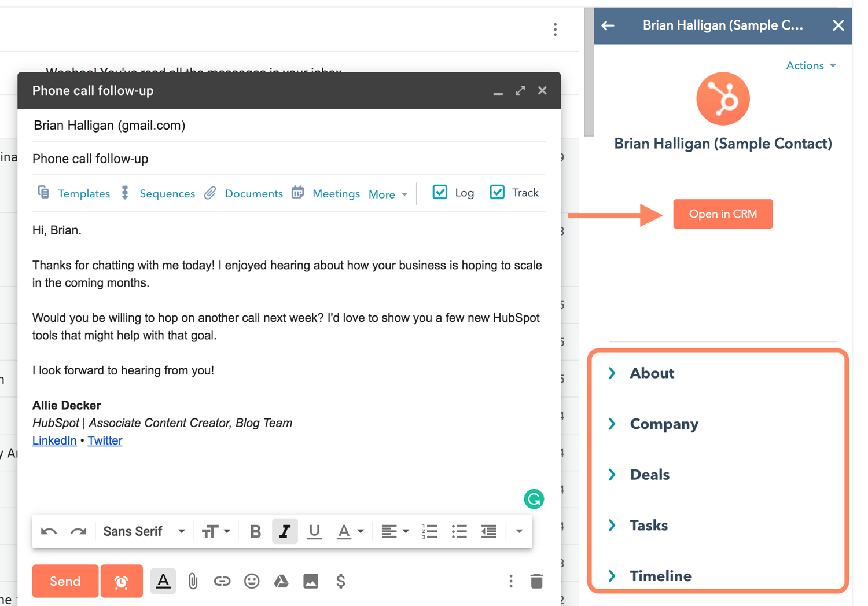Select the Sequences tool

[167, 193]
